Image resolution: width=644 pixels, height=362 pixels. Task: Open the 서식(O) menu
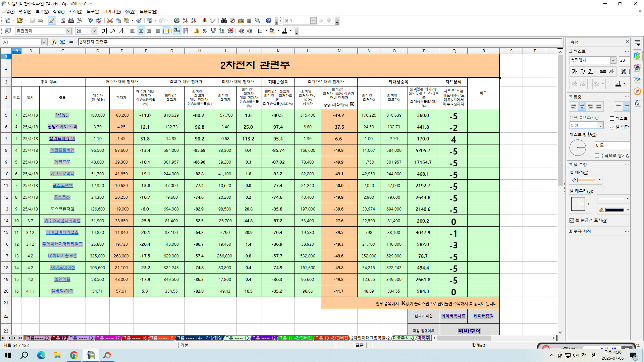pyautogui.click(x=75, y=11)
